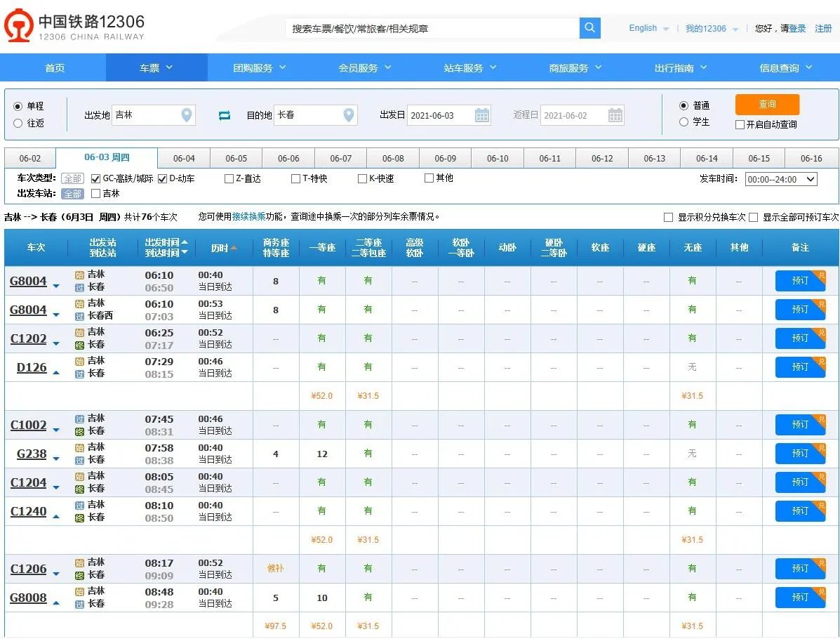Click the calendar icon next to 返程日
840x639 pixels.
[616, 115]
